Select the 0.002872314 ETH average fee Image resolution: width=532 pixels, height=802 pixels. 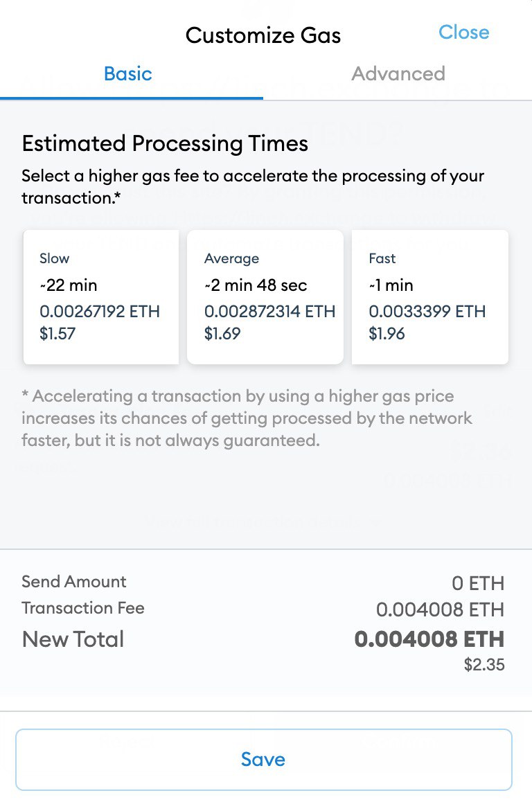tap(269, 312)
